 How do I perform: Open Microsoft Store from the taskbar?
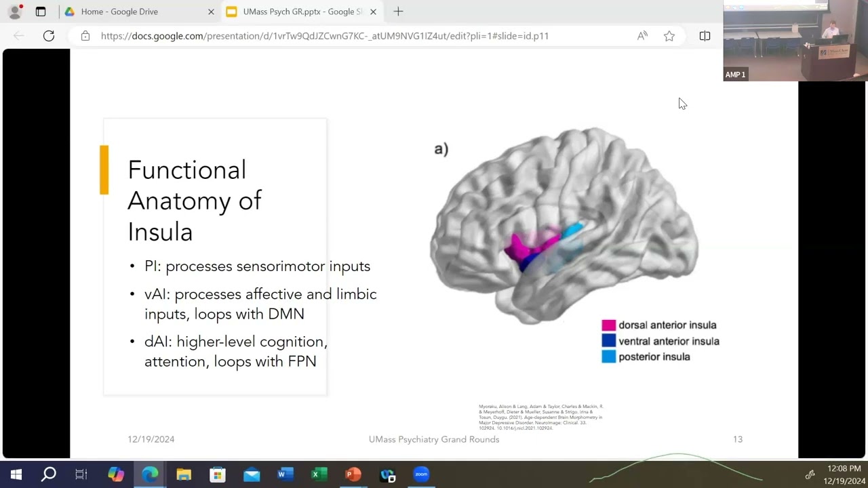point(218,474)
